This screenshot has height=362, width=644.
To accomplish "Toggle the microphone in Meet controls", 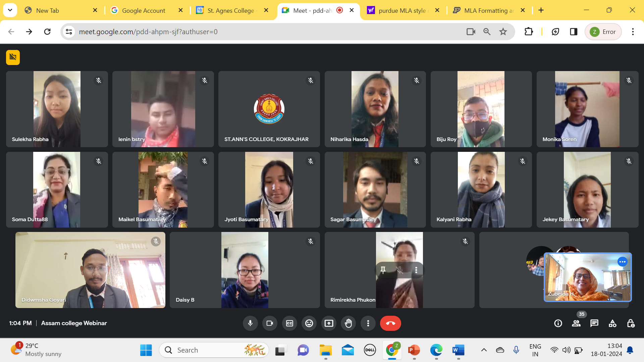I will pos(250,323).
